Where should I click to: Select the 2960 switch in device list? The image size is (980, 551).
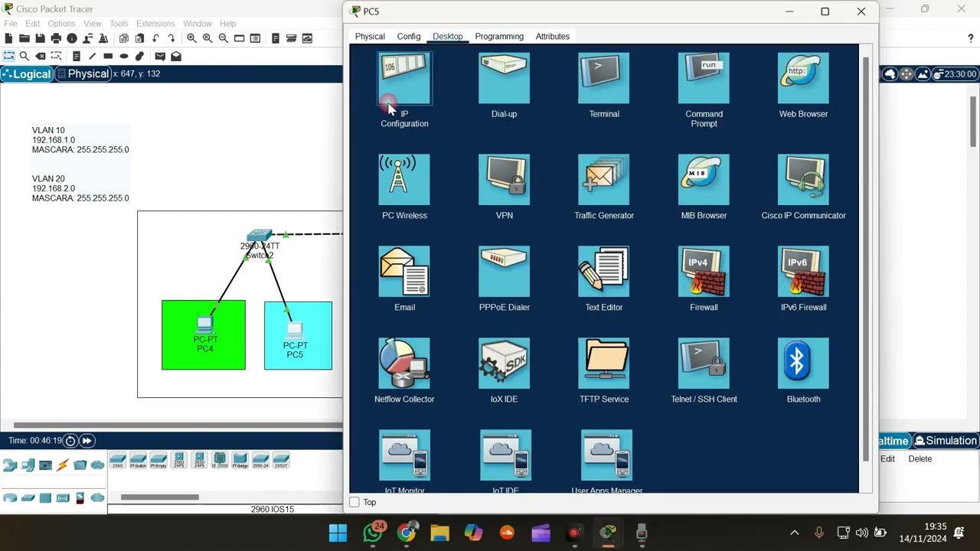point(117,461)
